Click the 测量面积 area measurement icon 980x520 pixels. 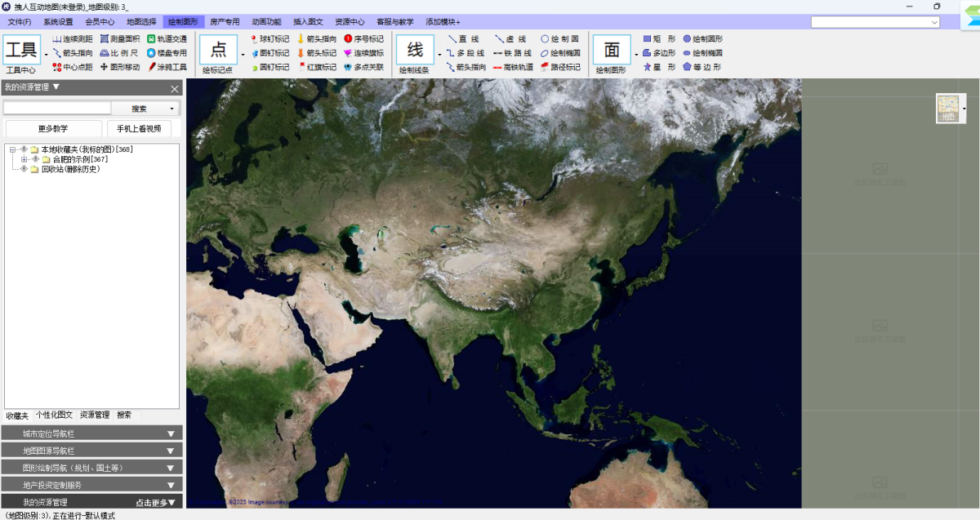104,38
